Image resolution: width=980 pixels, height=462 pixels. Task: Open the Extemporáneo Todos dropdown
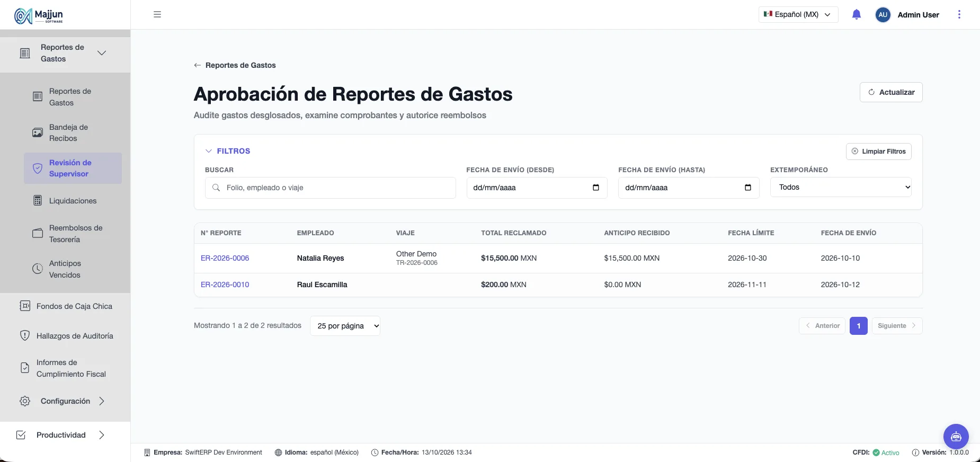(841, 187)
